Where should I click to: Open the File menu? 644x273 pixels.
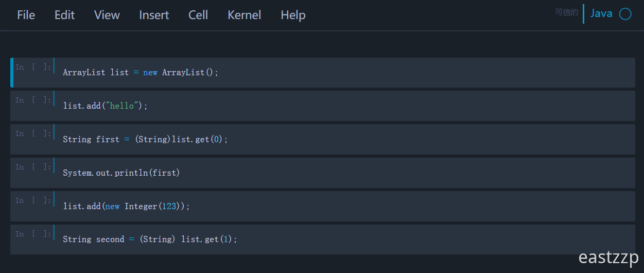pyautogui.click(x=26, y=15)
